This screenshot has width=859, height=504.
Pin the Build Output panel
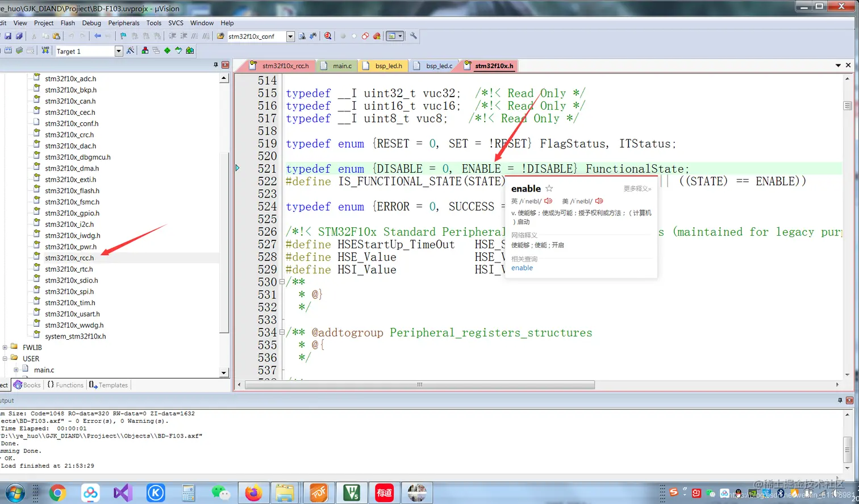point(840,400)
